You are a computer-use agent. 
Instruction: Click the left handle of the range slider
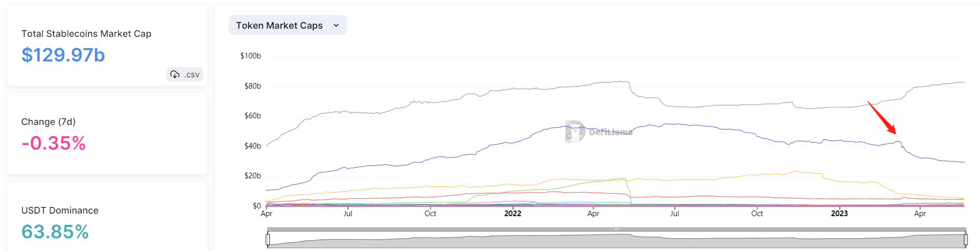[268, 239]
